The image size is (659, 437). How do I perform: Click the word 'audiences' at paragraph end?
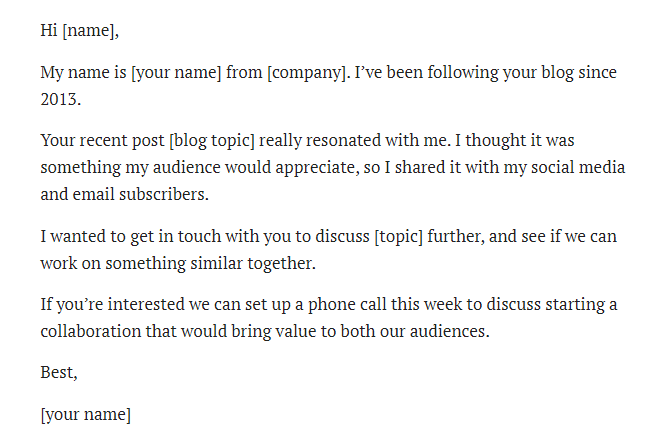(450, 331)
